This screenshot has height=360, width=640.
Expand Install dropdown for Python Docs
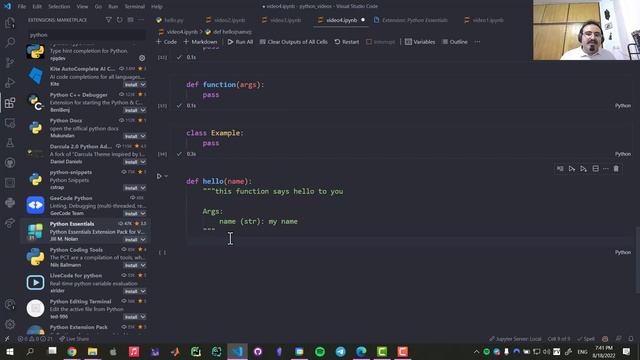click(143, 136)
